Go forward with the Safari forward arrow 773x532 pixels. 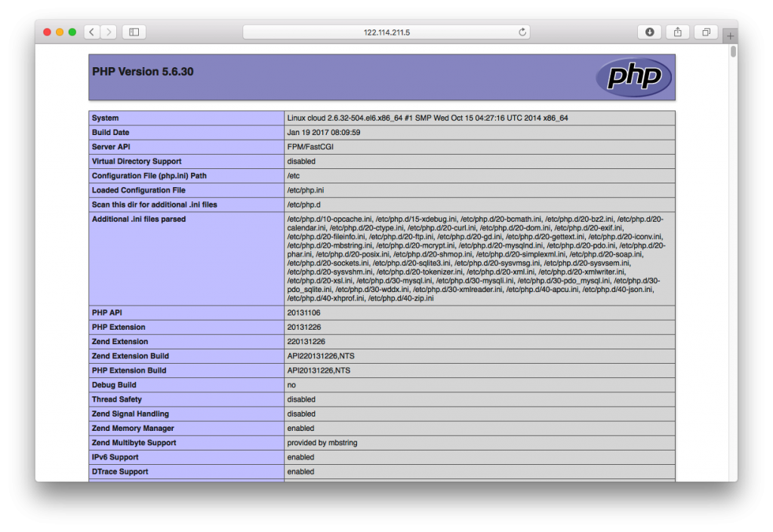pos(109,32)
